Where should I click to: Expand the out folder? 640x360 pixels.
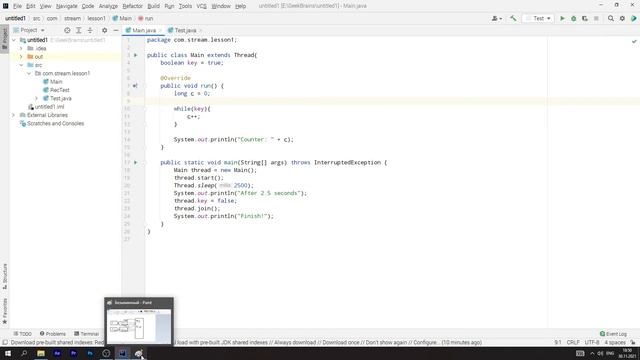(21, 57)
